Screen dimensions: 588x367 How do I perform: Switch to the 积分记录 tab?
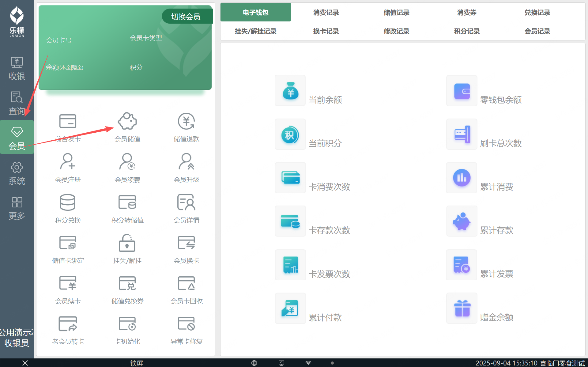(467, 31)
